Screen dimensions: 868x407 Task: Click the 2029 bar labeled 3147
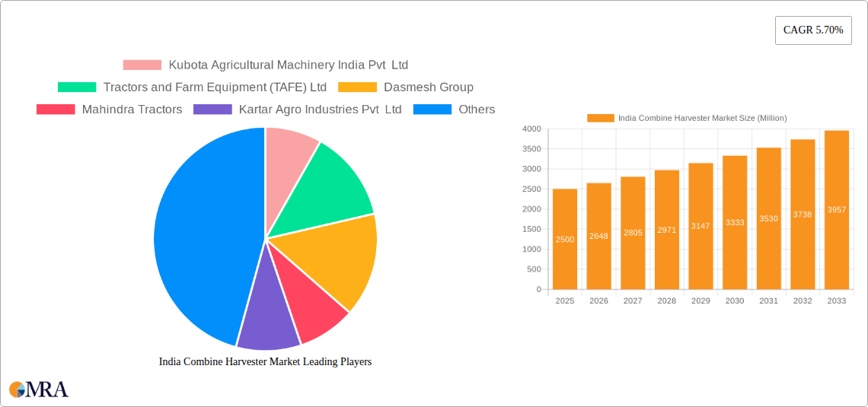coord(700,226)
